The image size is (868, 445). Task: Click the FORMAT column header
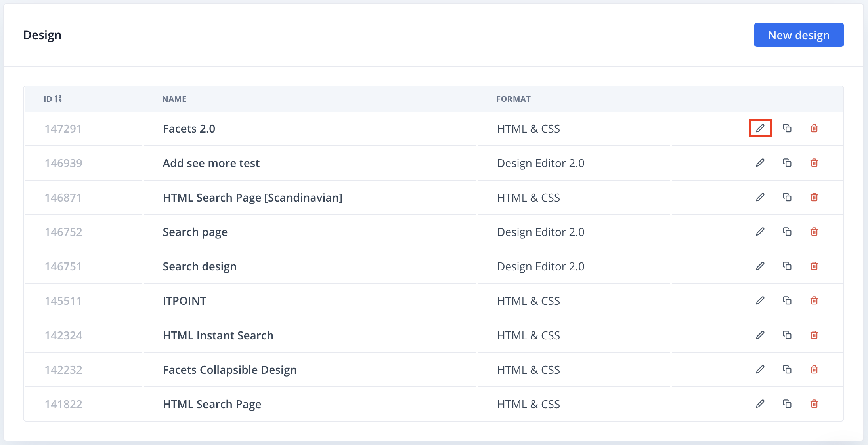[x=513, y=99]
